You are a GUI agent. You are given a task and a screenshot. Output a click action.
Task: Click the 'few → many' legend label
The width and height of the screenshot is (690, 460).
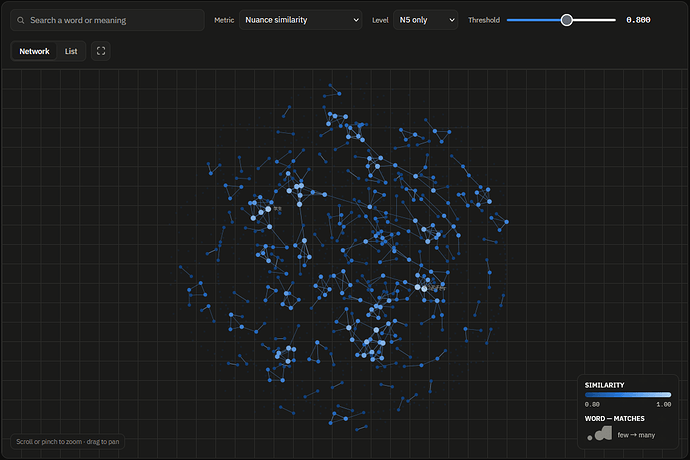tap(636, 435)
